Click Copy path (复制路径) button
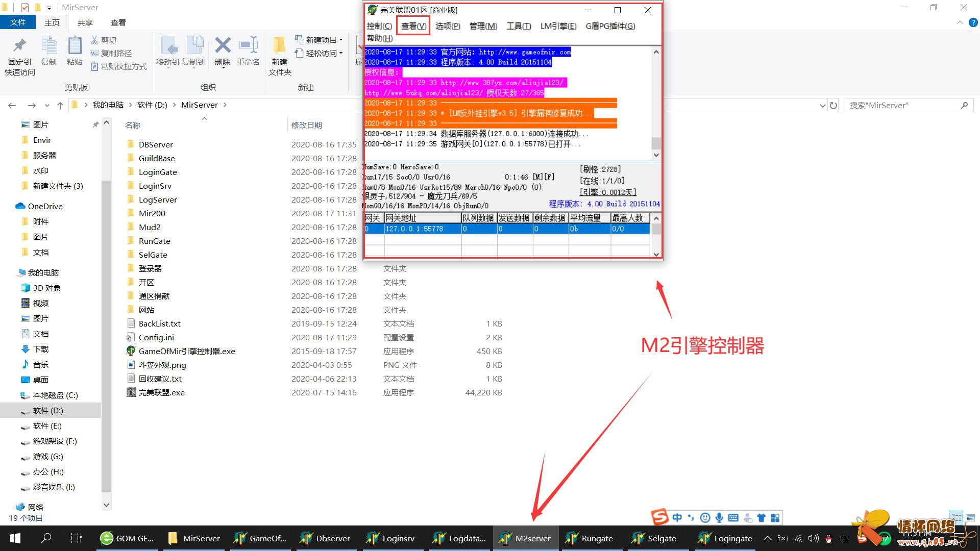Screen dimensions: 980x551 pos(111,53)
